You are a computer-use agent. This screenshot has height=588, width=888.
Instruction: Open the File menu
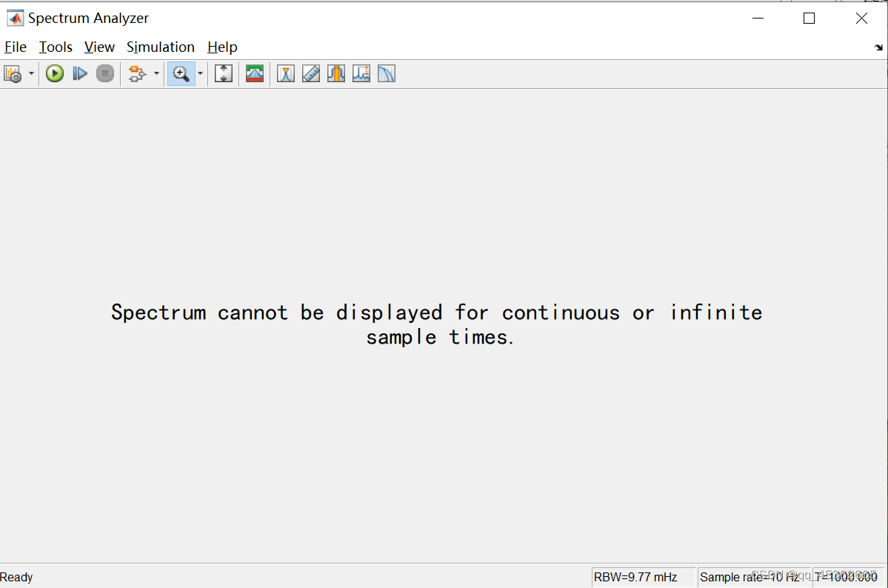pos(16,47)
